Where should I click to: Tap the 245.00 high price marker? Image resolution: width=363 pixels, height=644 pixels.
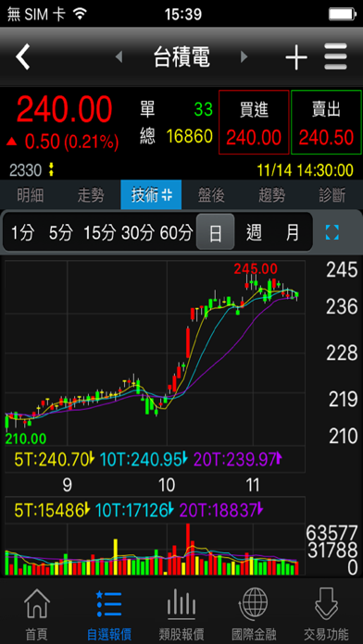pyautogui.click(x=256, y=269)
